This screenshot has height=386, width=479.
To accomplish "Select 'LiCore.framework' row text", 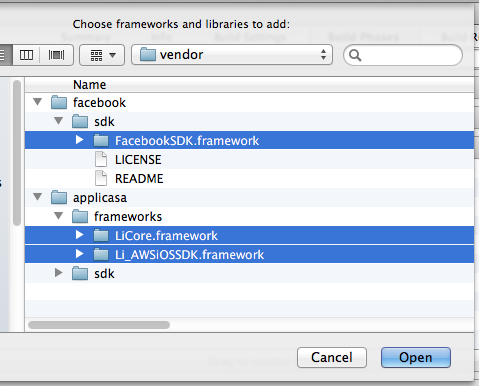I will tap(166, 236).
